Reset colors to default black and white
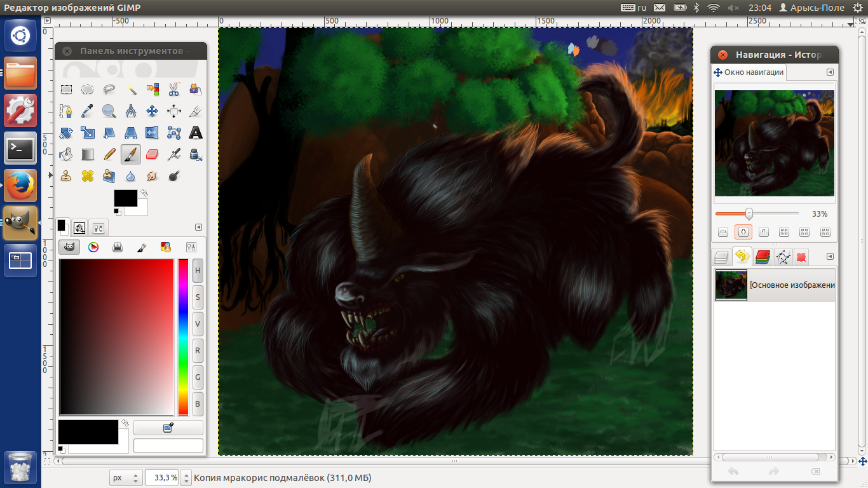 point(118,212)
